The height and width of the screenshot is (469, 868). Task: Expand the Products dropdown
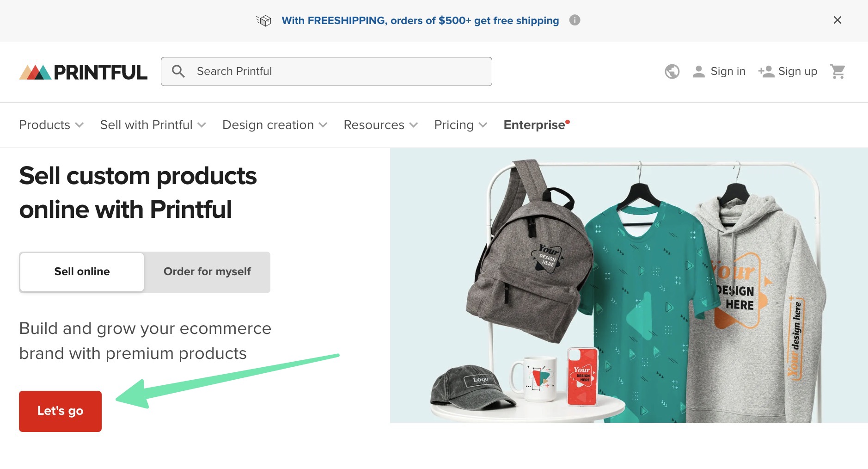pos(51,125)
